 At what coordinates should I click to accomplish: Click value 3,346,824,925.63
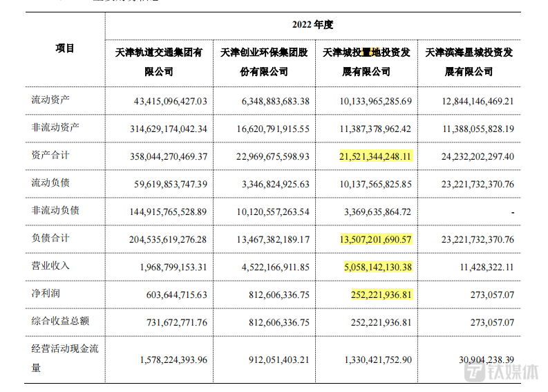(x=276, y=185)
